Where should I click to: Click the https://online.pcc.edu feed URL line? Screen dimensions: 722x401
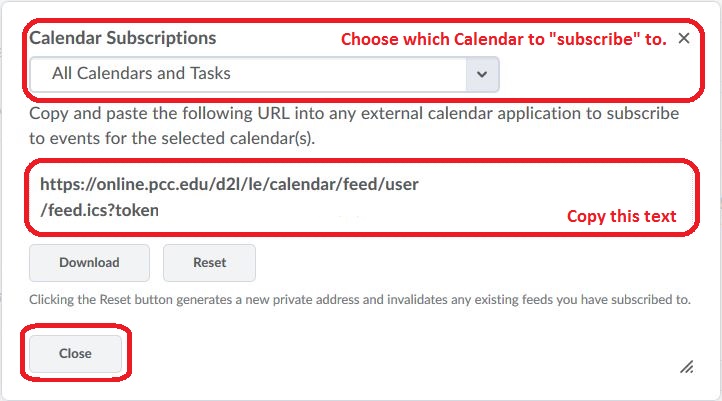coord(229,185)
